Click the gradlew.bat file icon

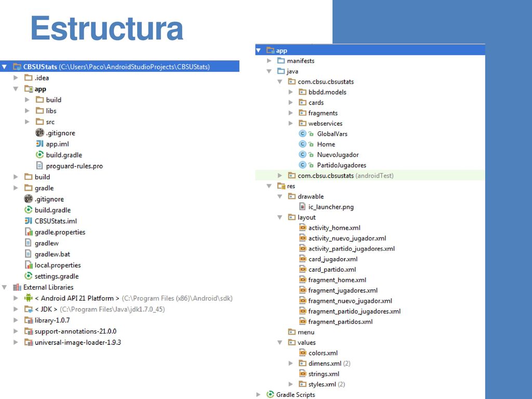click(28, 254)
